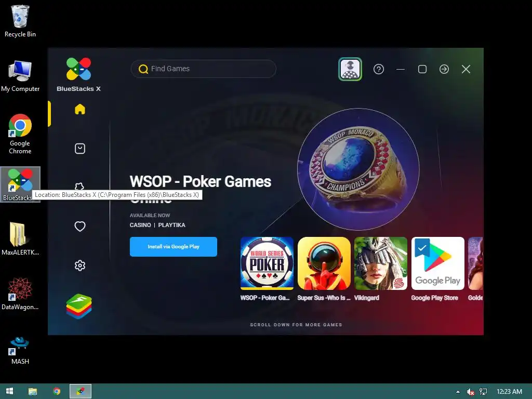
Task: Click the taskbar clock showing 12:23 AM
Action: tap(509, 392)
